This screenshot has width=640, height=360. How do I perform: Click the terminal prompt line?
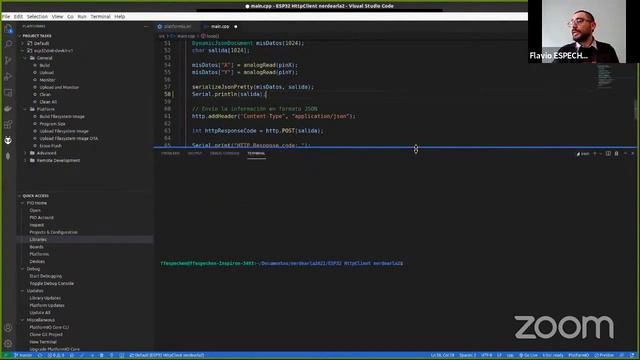[x=282, y=264]
